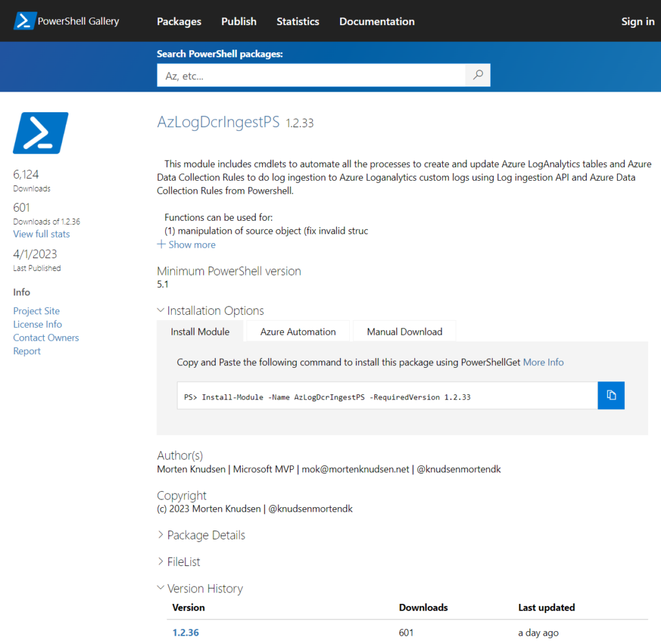Screen dimensions: 661x644
Task: Click the search magnifier icon
Action: click(x=478, y=75)
